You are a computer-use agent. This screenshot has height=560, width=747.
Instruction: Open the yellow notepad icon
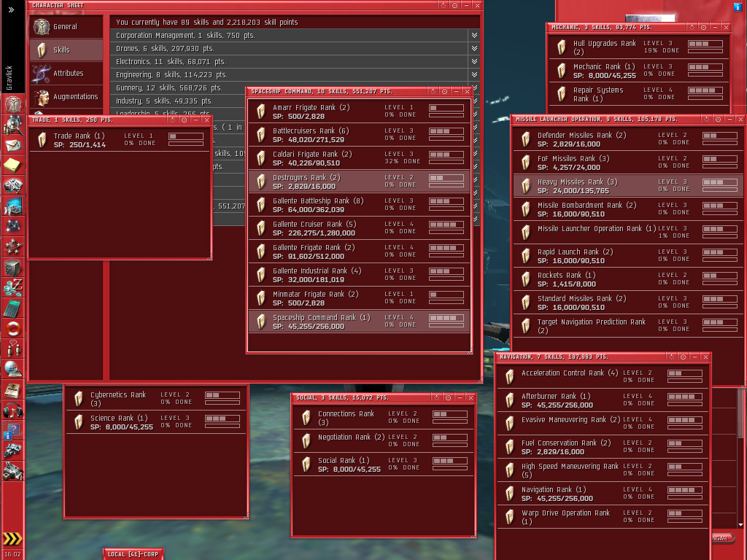pos(13,166)
